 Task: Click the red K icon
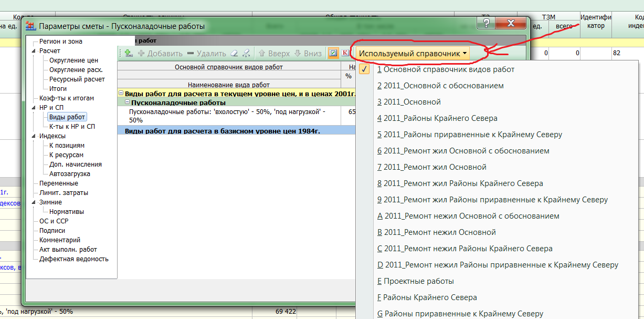click(x=345, y=53)
